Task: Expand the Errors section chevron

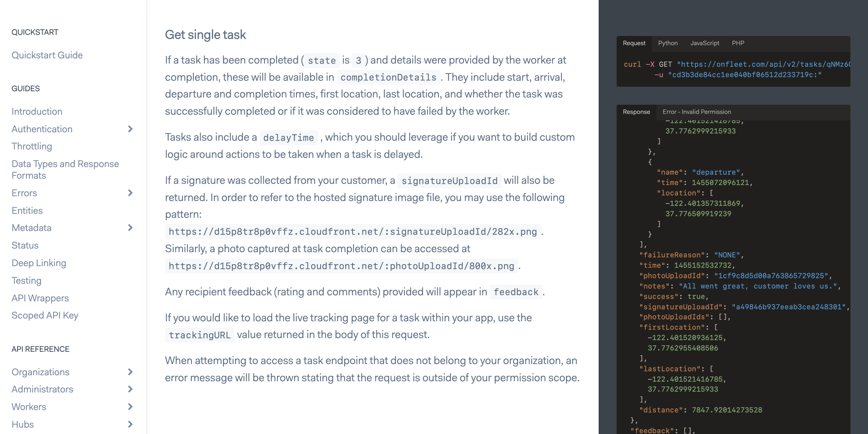Action: (130, 193)
